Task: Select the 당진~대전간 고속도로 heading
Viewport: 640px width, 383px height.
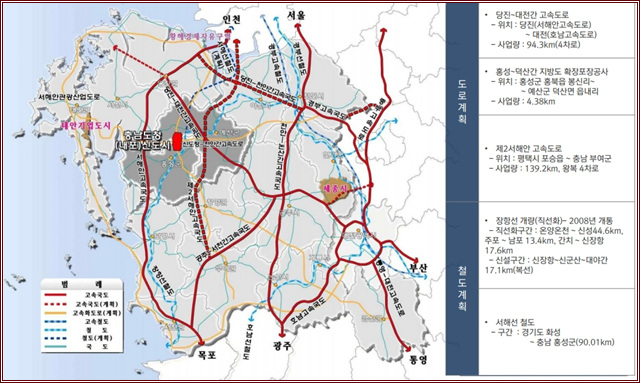Action: click(x=532, y=15)
